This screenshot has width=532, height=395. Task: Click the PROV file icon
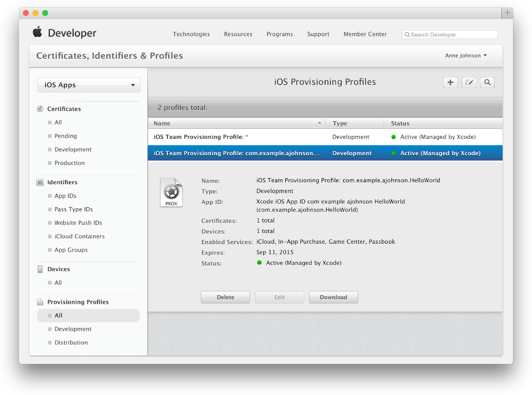[x=171, y=192]
